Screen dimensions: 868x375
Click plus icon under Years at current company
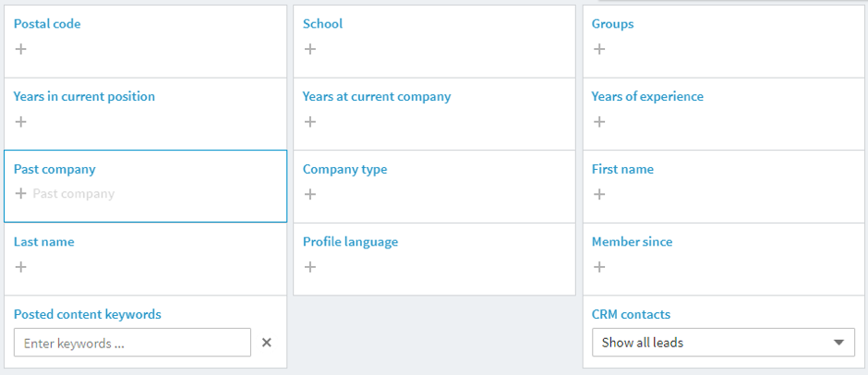click(310, 122)
